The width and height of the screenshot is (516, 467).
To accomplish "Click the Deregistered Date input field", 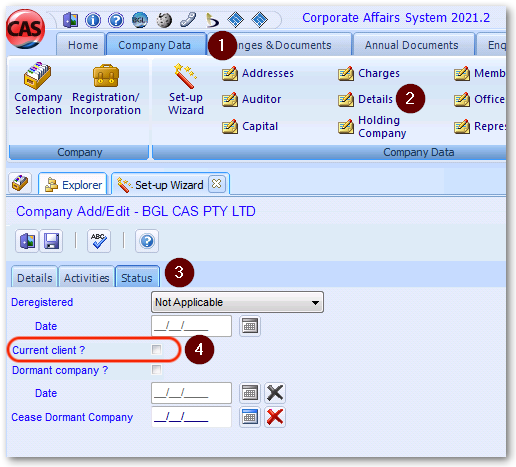I will coord(191,326).
